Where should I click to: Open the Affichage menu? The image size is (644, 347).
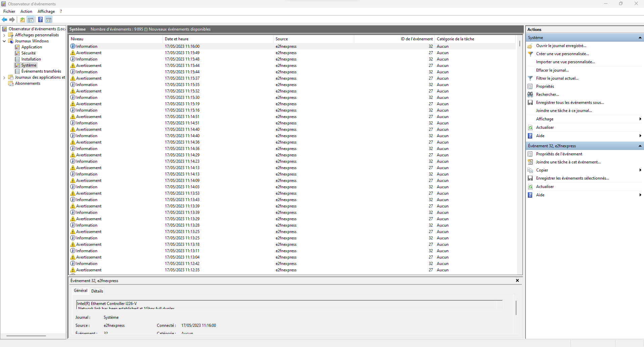pyautogui.click(x=46, y=11)
